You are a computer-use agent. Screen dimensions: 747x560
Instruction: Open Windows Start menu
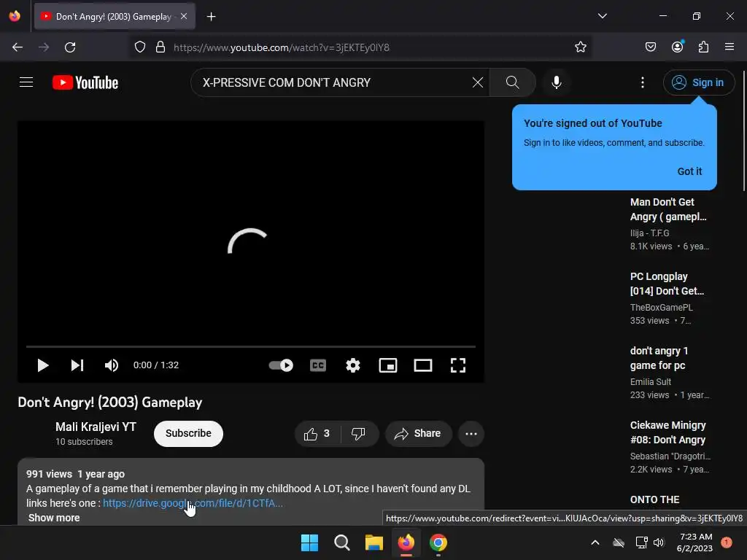pyautogui.click(x=309, y=542)
